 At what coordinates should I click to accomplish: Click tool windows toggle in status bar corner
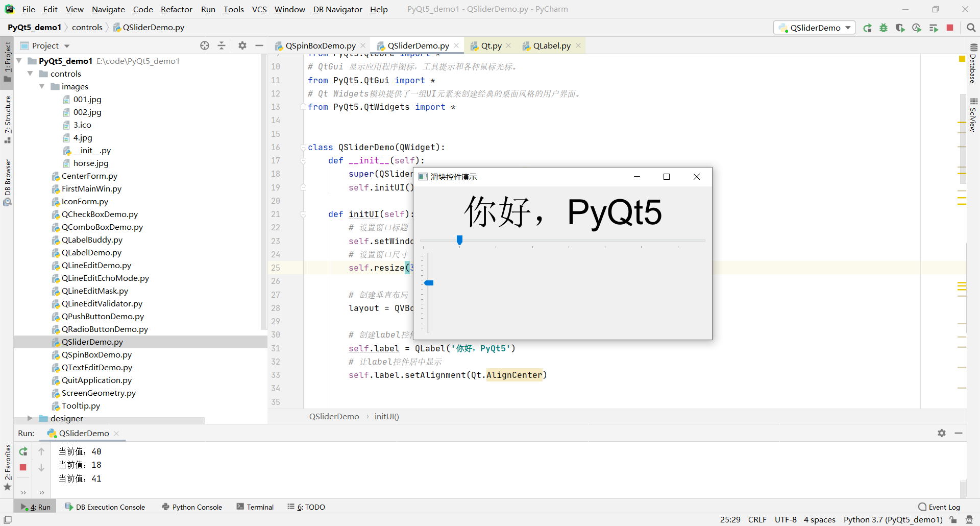coord(8,519)
